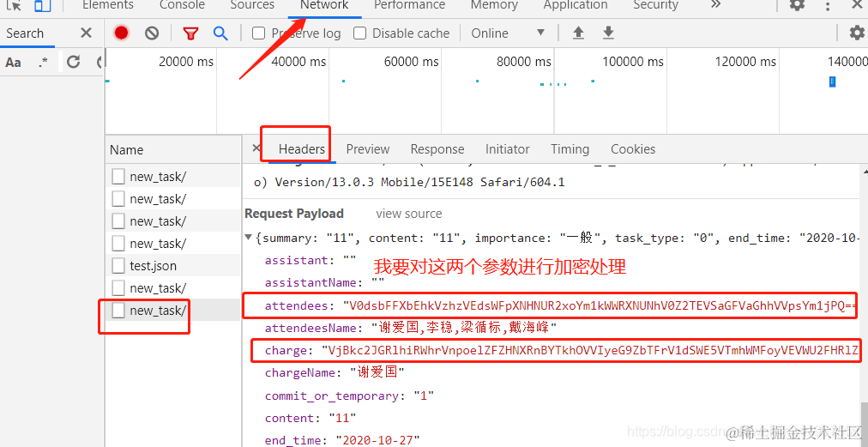Toggle Match Case Aa in search
Screen dimensions: 868x447
(x=13, y=63)
